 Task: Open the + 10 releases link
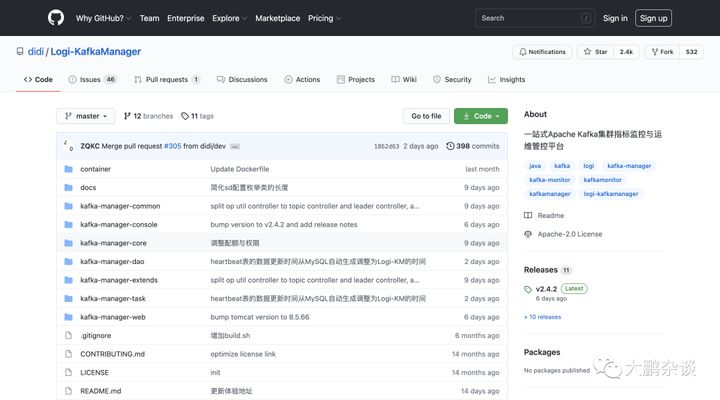click(542, 317)
